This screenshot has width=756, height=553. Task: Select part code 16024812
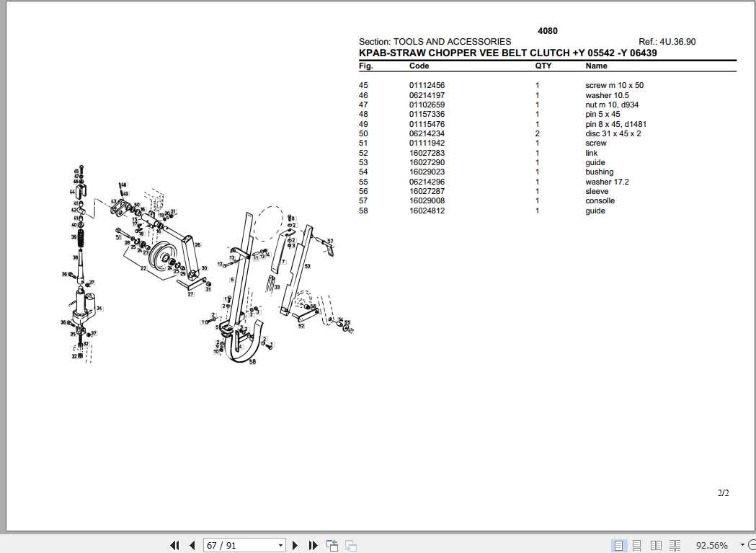coord(427,211)
